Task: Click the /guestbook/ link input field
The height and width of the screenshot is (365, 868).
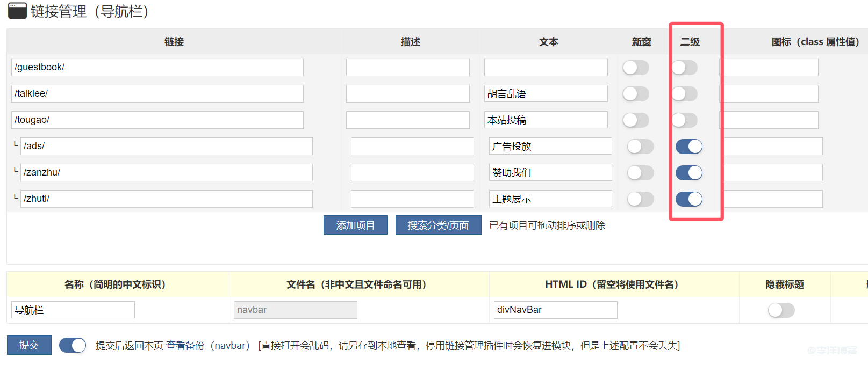Action: pyautogui.click(x=157, y=68)
